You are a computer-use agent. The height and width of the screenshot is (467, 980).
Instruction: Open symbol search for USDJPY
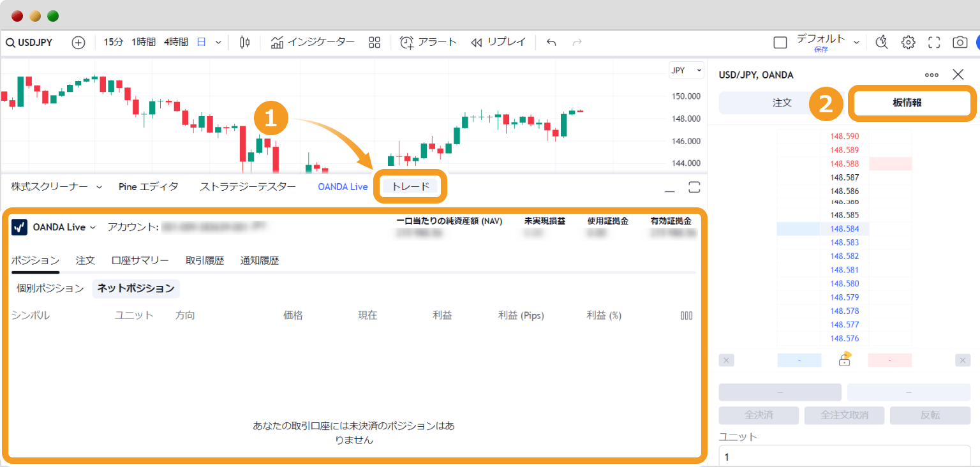point(29,43)
